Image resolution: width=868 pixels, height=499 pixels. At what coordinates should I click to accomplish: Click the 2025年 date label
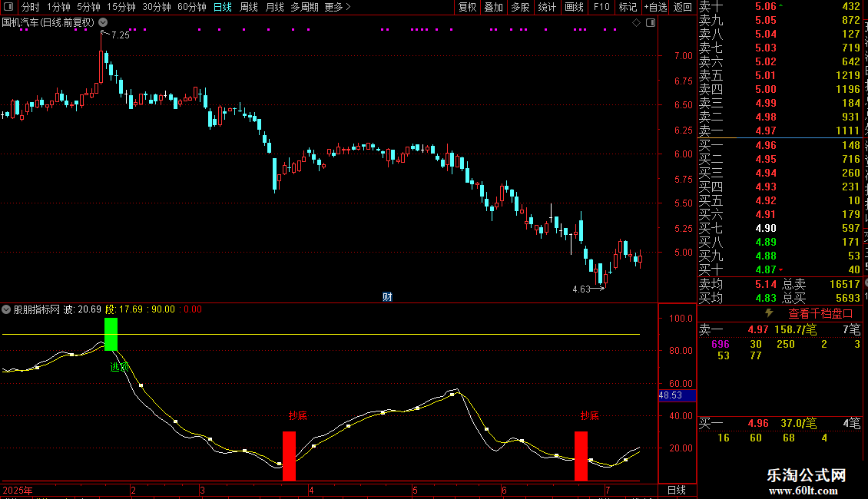(17, 490)
